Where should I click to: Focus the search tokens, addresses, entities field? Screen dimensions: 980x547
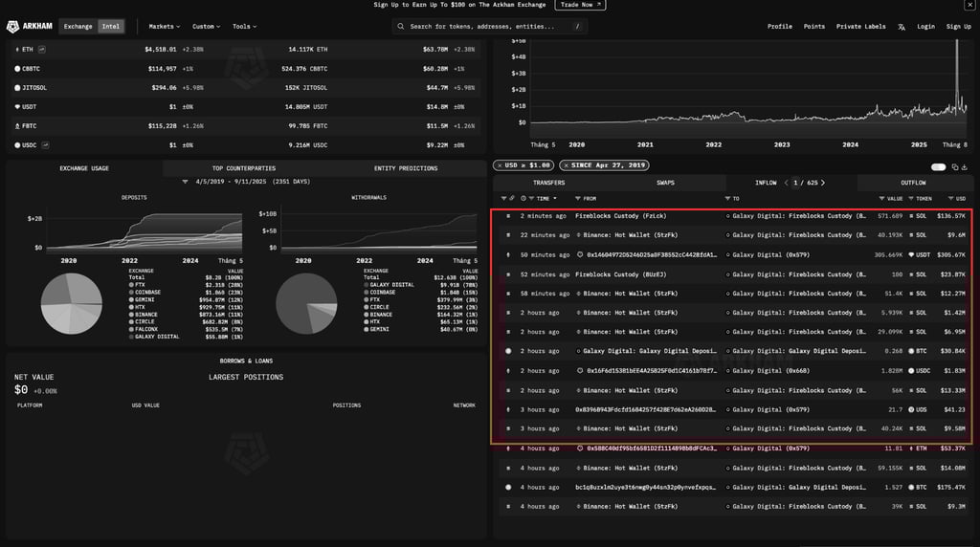489,26
